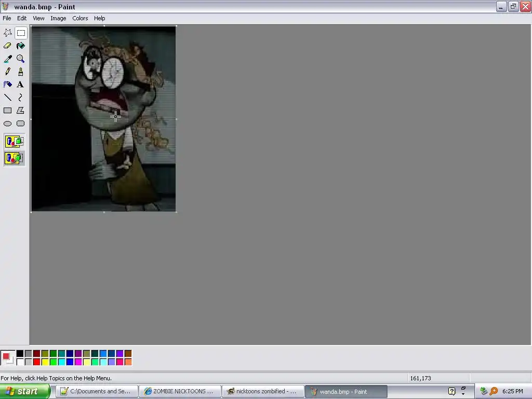532x399 pixels.
Task: Pick the orange palette swatch
Action: (128, 362)
